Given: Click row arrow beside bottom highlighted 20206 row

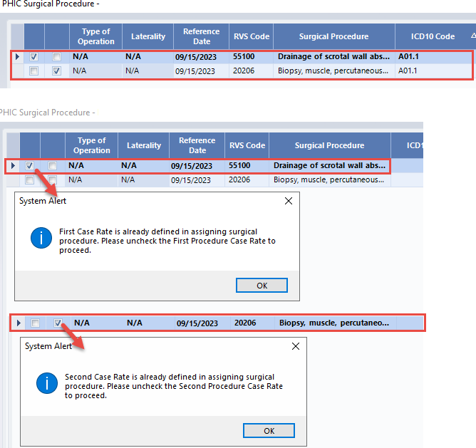Looking at the screenshot, I should click(x=16, y=323).
